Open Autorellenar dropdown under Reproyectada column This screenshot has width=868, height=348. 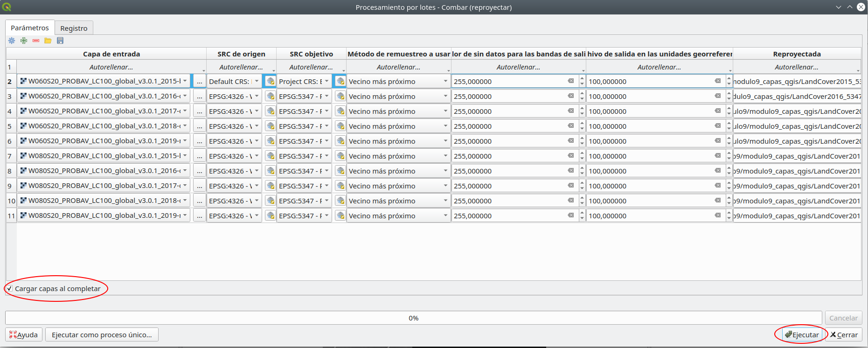click(797, 67)
